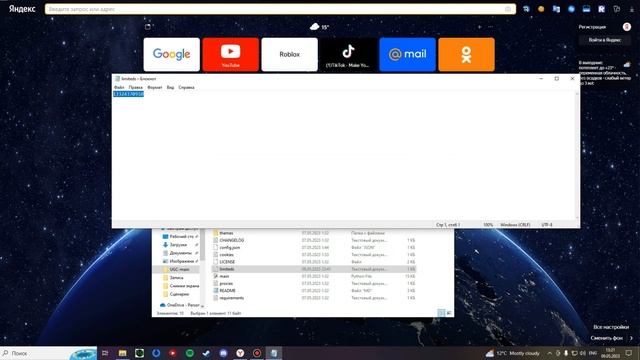This screenshot has width=640, height=360.
Task: Open Рабочий стол in Explorer sidebar
Action: point(179,237)
